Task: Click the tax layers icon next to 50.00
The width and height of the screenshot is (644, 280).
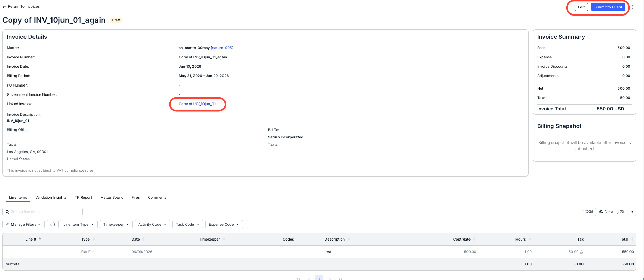Action: 581,252
